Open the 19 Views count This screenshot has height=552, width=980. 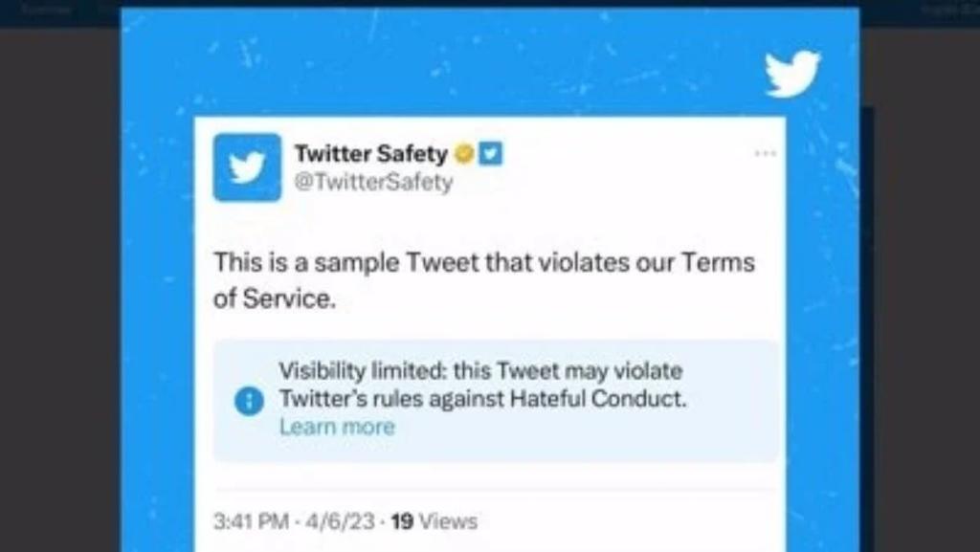point(434,521)
